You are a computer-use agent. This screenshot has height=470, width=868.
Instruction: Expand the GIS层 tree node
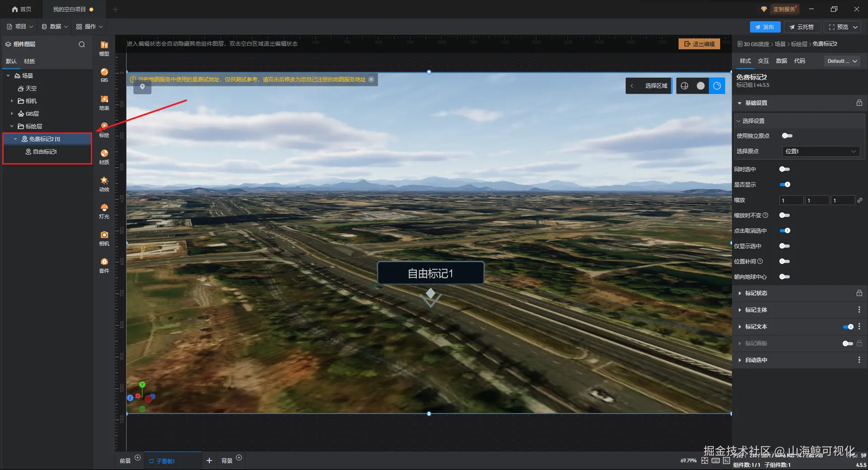pyautogui.click(x=12, y=114)
